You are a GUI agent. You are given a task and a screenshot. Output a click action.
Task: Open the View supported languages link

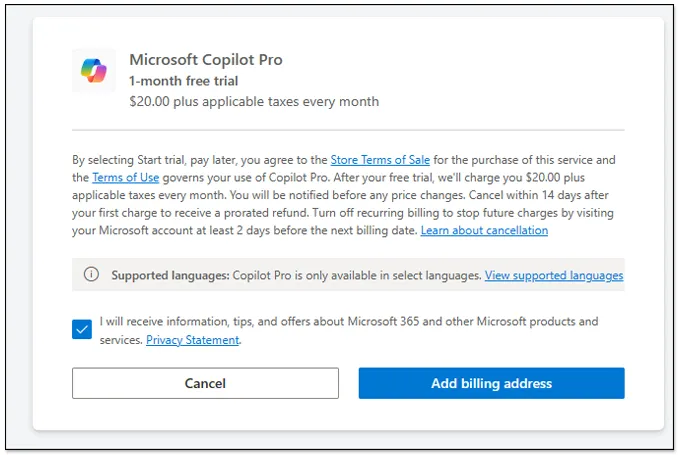(x=554, y=275)
